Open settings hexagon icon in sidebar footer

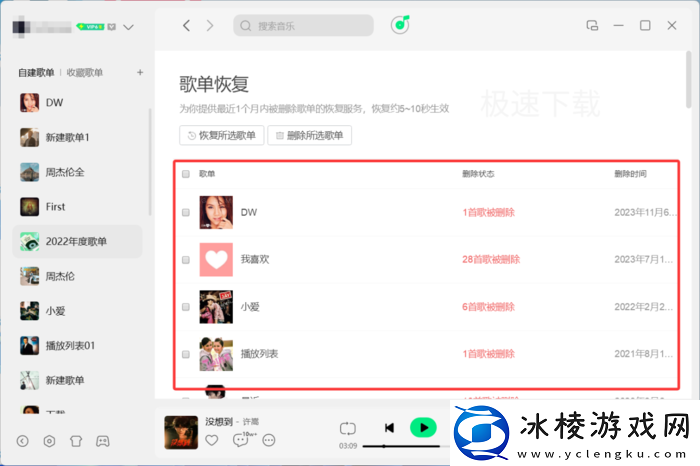[x=49, y=441]
